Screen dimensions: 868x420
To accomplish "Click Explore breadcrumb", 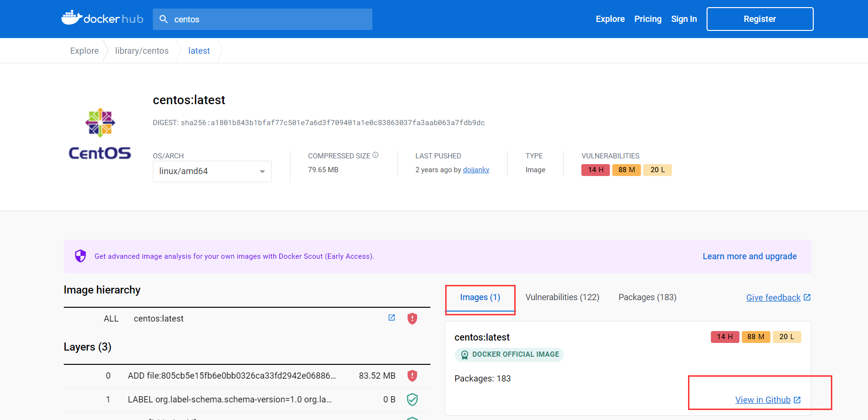I will pos(84,51).
